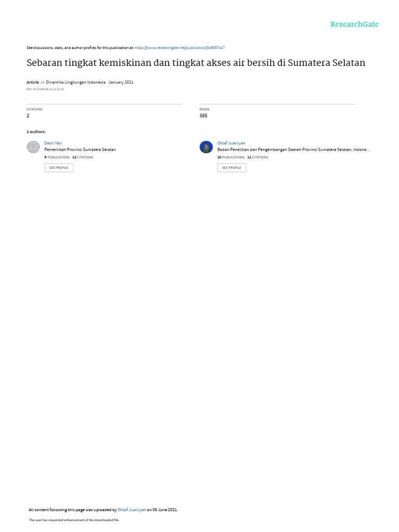
Task: Click Oktaf Juairiyah's 10 publications stat
Action: [231, 157]
